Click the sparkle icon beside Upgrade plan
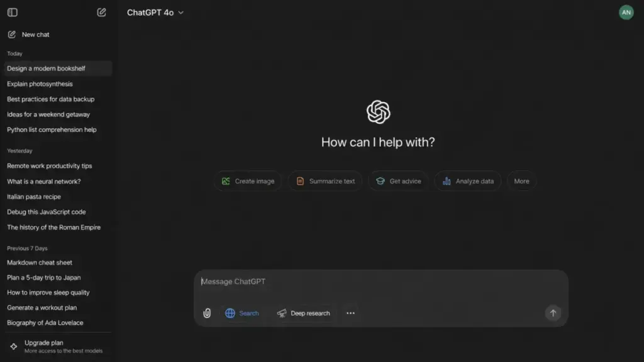Viewport: 644px width, 362px height. pos(14,346)
